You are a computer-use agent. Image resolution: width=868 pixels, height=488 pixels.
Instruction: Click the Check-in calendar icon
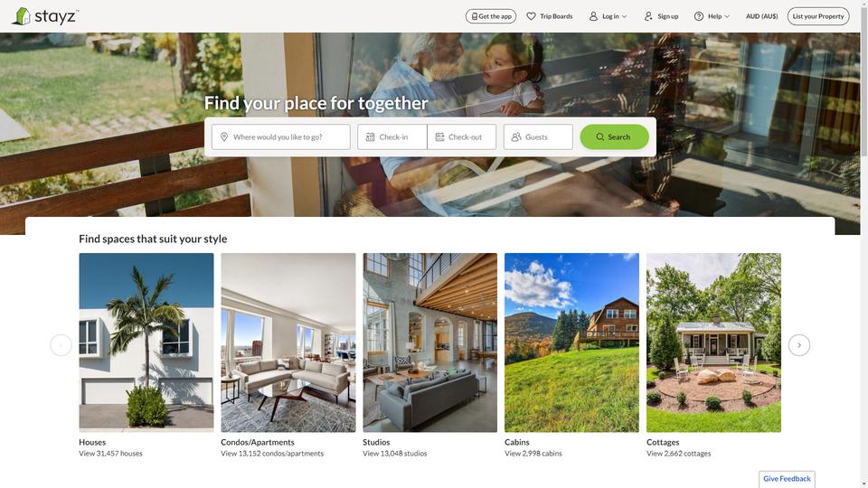(x=371, y=136)
